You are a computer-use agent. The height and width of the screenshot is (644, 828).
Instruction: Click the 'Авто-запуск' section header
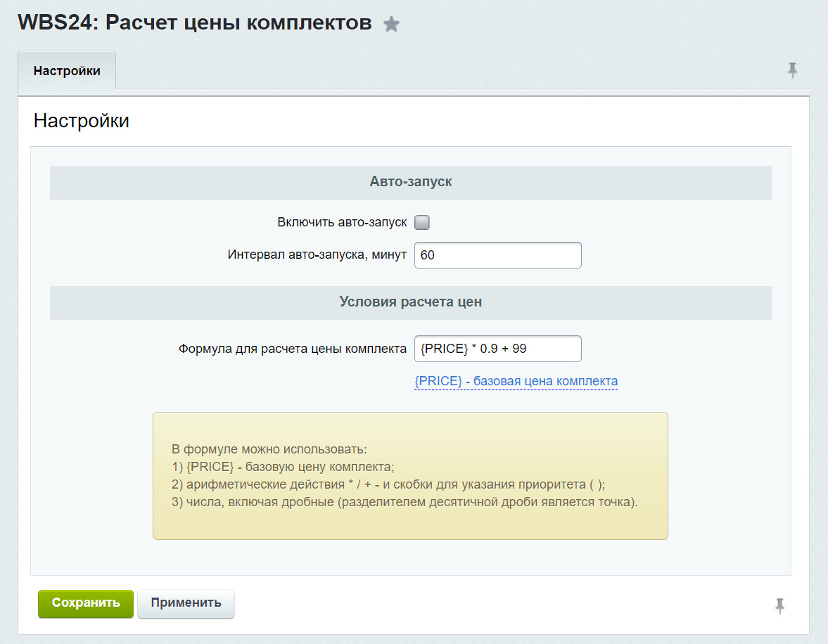coord(410,182)
